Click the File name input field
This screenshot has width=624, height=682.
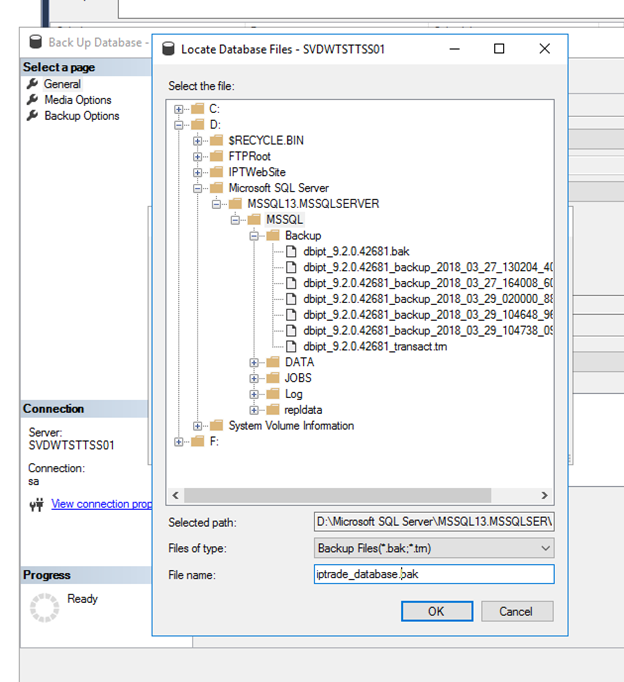(x=434, y=574)
